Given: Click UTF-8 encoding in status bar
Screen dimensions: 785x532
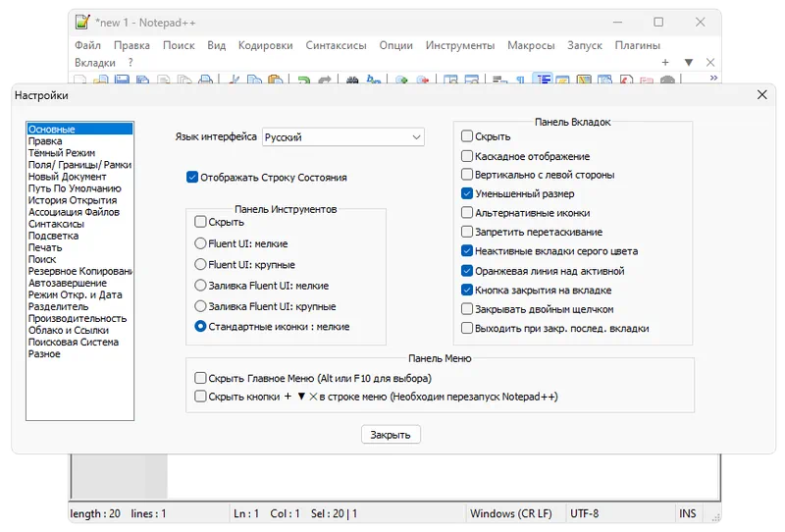Looking at the screenshot, I should pyautogui.click(x=584, y=513).
